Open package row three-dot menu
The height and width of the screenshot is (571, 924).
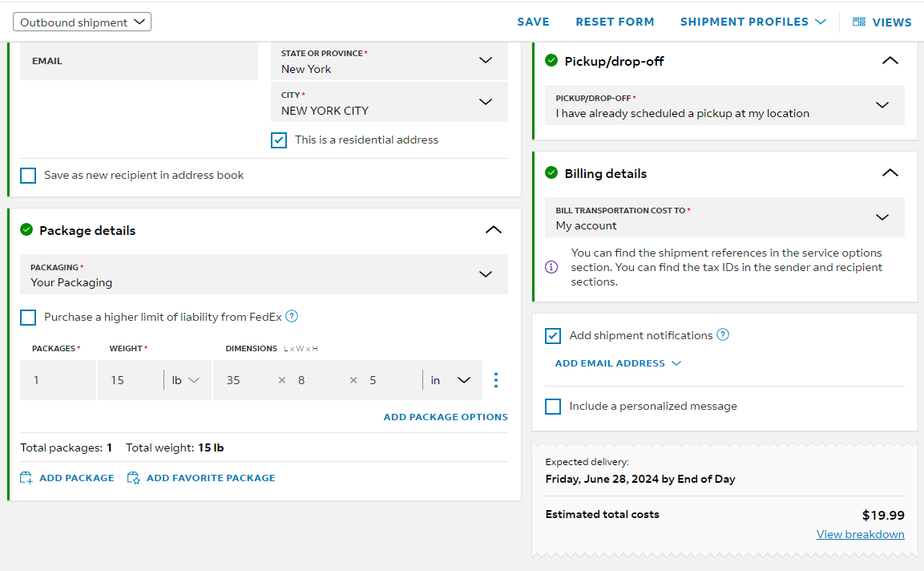[496, 380]
